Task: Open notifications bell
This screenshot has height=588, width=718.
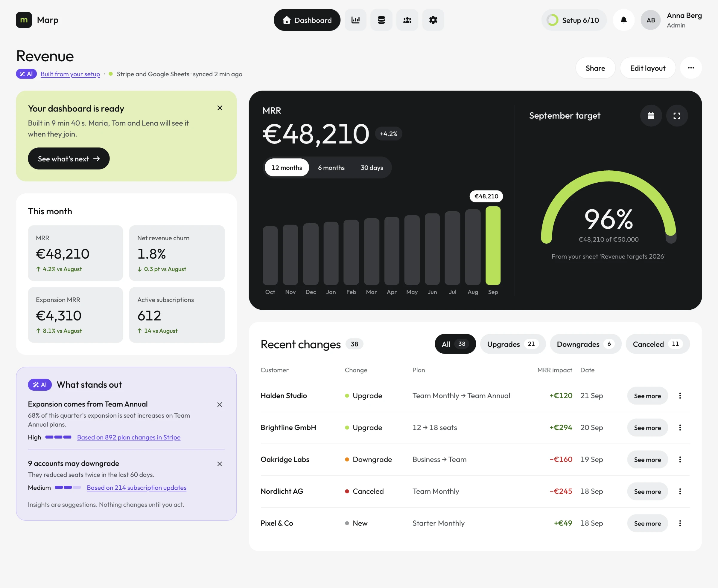Action: click(623, 20)
